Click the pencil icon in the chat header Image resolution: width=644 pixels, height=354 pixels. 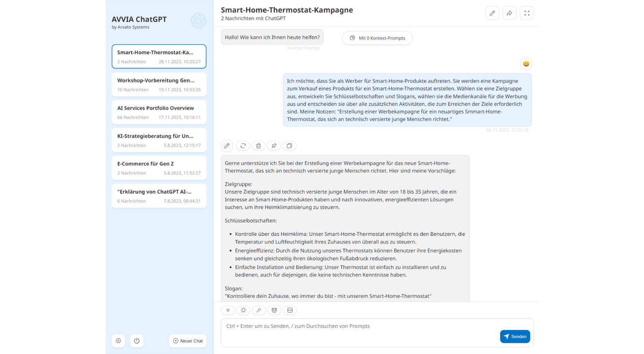(x=492, y=13)
